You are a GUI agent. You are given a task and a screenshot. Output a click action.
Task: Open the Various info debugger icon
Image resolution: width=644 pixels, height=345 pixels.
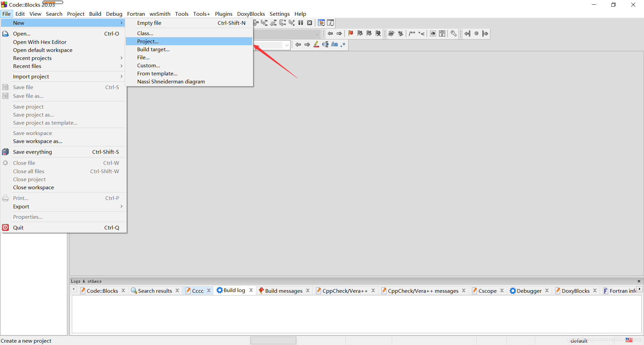tap(330, 23)
